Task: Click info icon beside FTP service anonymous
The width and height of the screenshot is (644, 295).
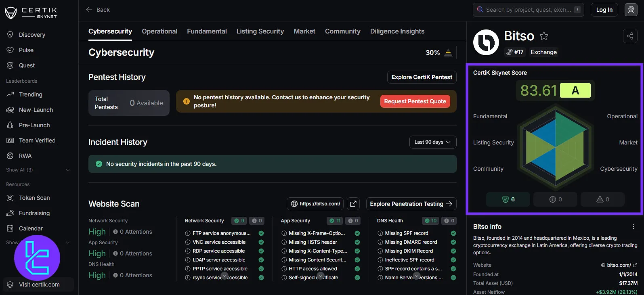Action: click(x=188, y=233)
